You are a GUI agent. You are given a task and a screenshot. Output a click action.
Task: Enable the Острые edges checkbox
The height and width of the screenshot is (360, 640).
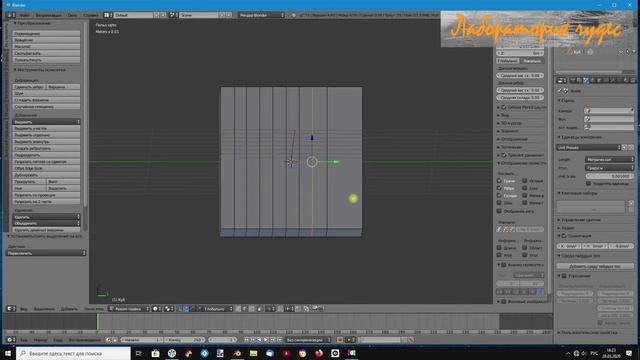(525, 180)
